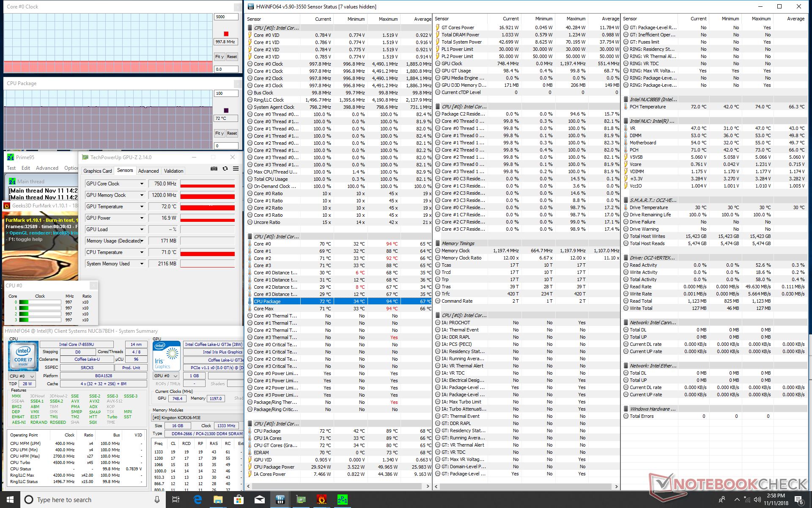812x508 pixels.
Task: Click the FurMark window title icon
Action: pyautogui.click(x=7, y=206)
